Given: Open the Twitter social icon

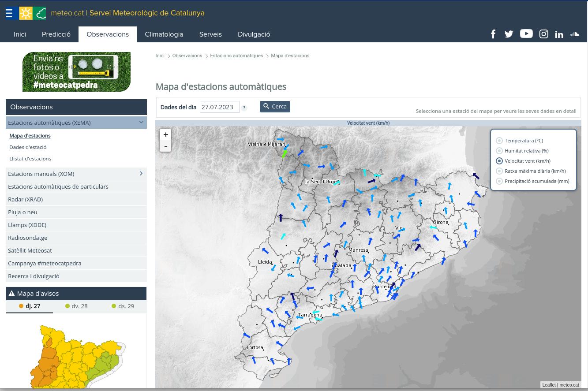Looking at the screenshot, I should [509, 34].
